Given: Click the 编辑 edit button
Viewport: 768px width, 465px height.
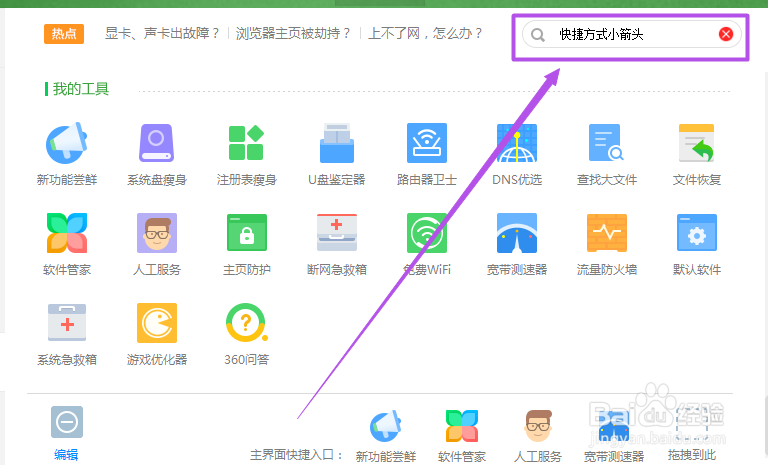Looking at the screenshot, I should (x=67, y=433).
